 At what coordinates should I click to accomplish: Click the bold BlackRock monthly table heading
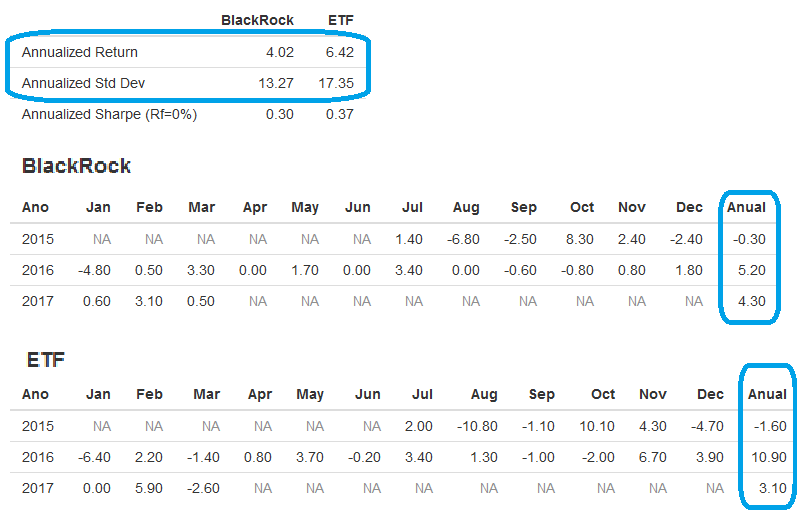[x=76, y=166]
